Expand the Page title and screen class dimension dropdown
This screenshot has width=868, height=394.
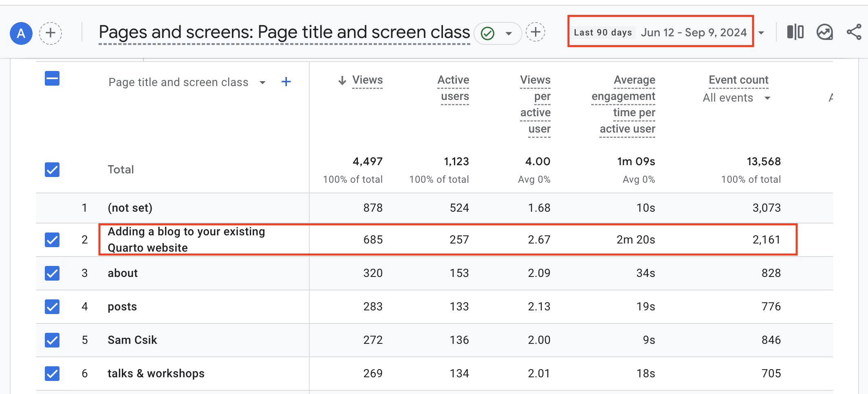(x=262, y=83)
